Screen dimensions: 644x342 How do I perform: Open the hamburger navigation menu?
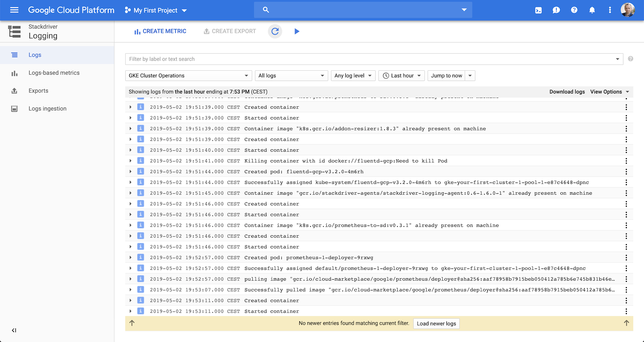[14, 10]
